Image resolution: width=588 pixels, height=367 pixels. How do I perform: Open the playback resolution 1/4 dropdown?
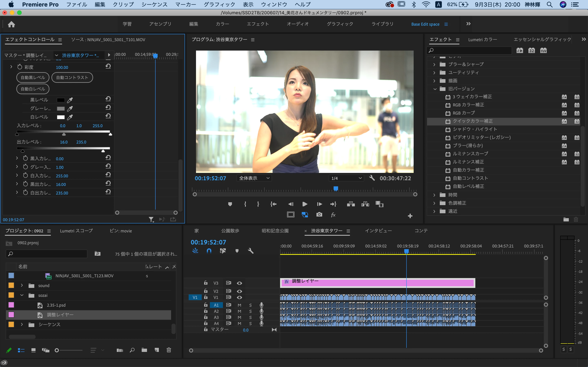click(346, 178)
